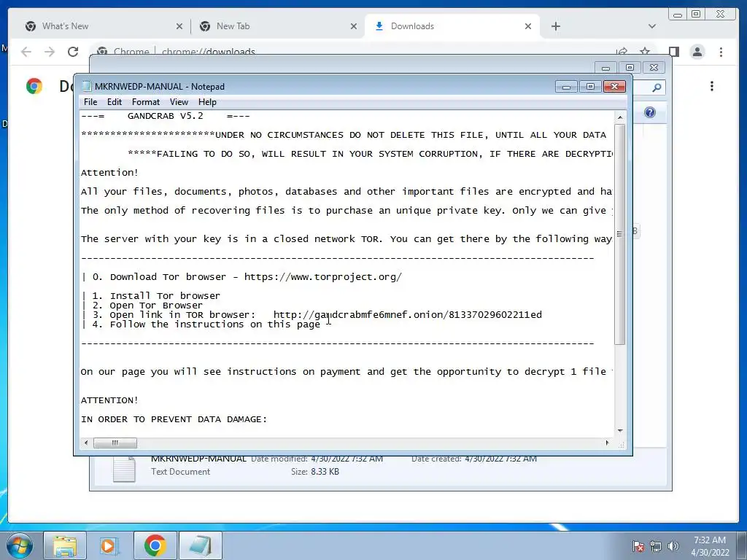Go back in Chrome
The image size is (747, 560).
coord(26,52)
